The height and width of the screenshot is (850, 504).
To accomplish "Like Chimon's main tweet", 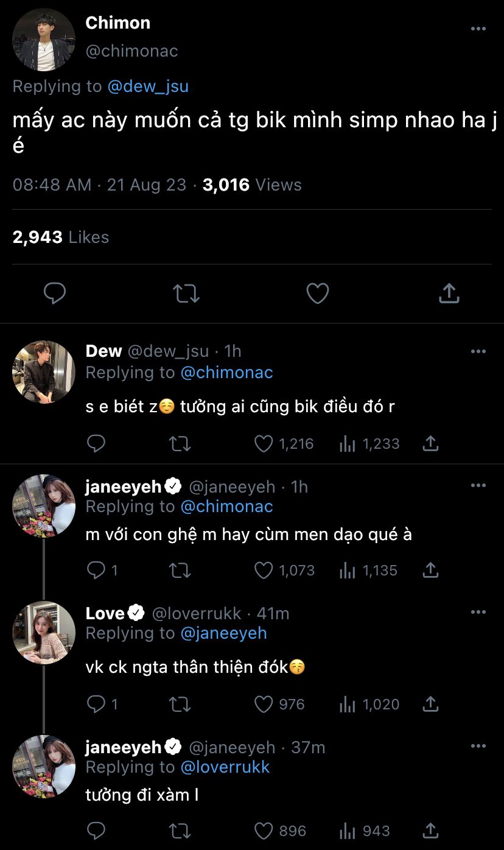I will tap(317, 294).
